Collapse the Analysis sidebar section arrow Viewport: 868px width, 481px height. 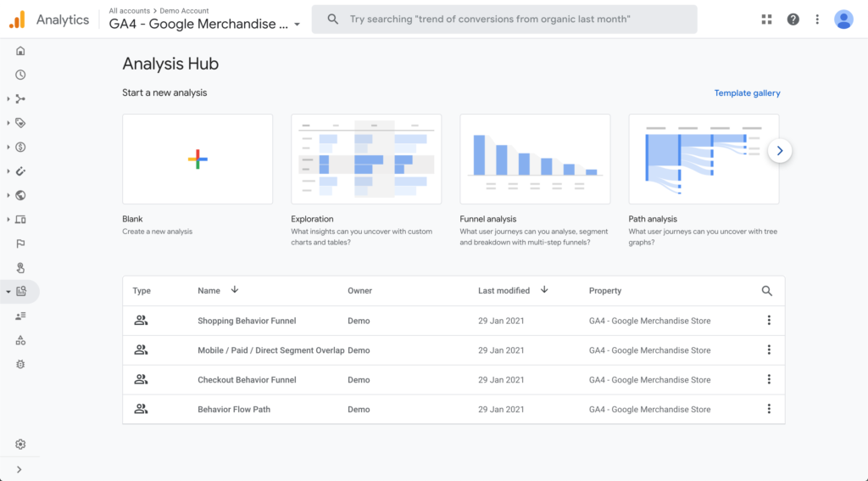click(8, 292)
